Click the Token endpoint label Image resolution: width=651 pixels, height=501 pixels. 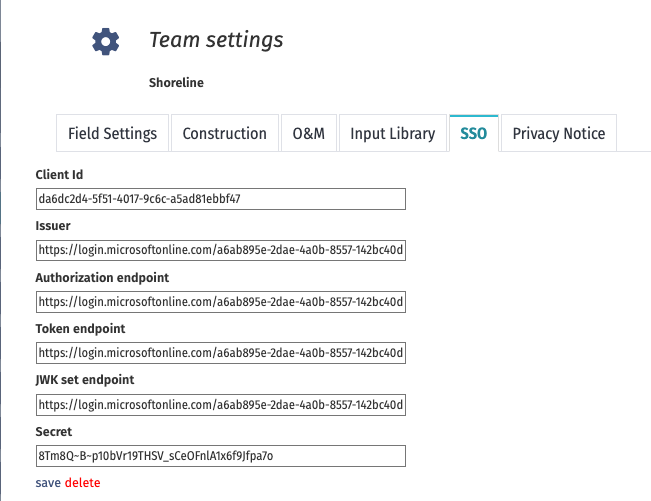click(x=80, y=329)
